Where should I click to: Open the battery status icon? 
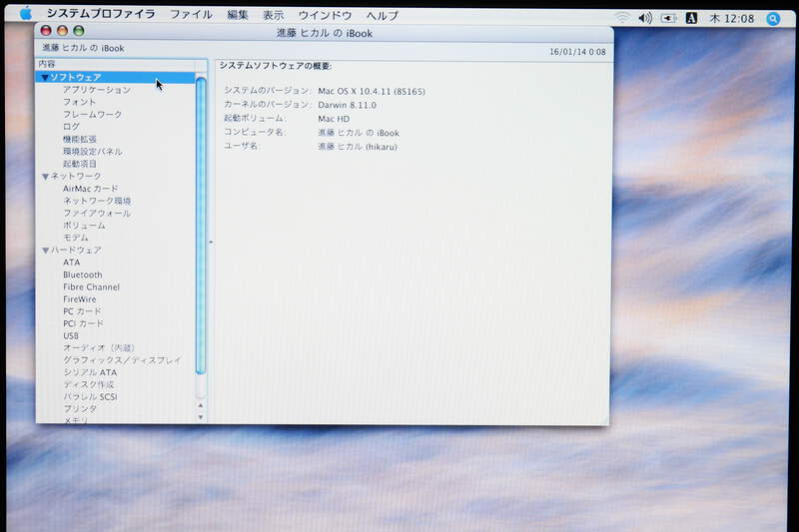(668, 18)
